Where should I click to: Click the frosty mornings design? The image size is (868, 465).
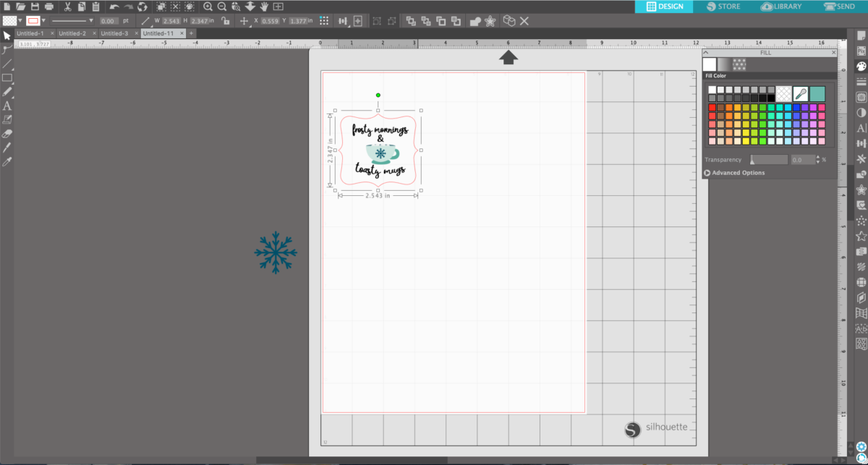(378, 150)
